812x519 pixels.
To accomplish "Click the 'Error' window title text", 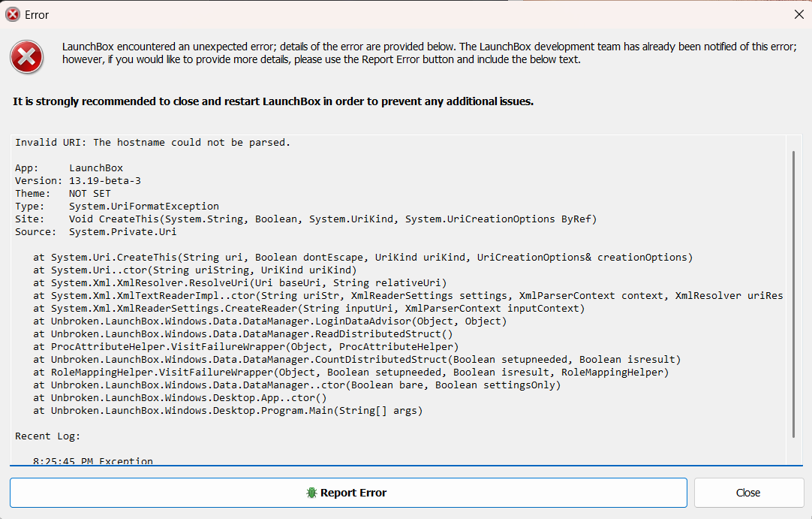I will point(37,15).
